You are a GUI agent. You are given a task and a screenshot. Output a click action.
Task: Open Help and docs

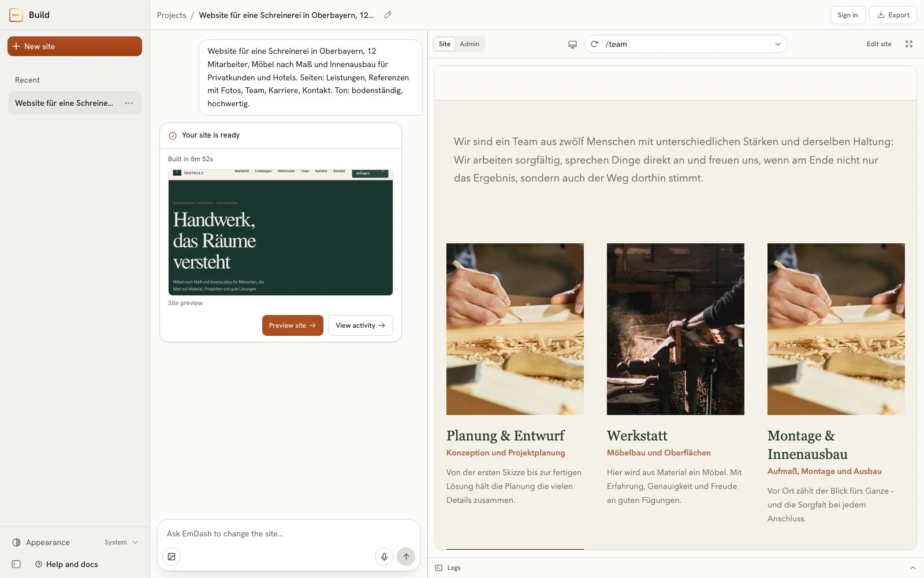pos(66,564)
